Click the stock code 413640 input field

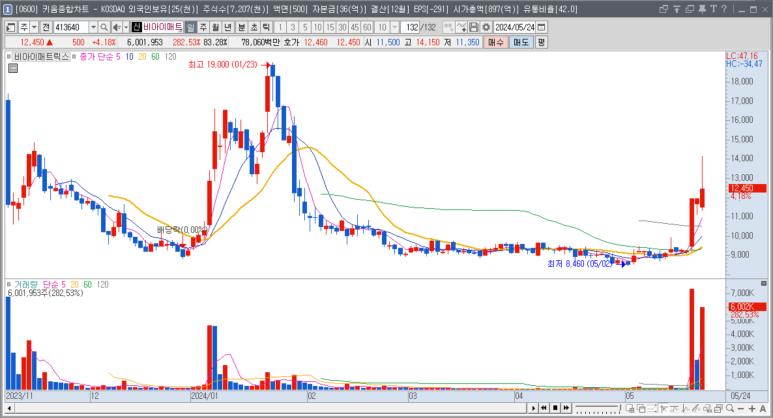(x=70, y=27)
